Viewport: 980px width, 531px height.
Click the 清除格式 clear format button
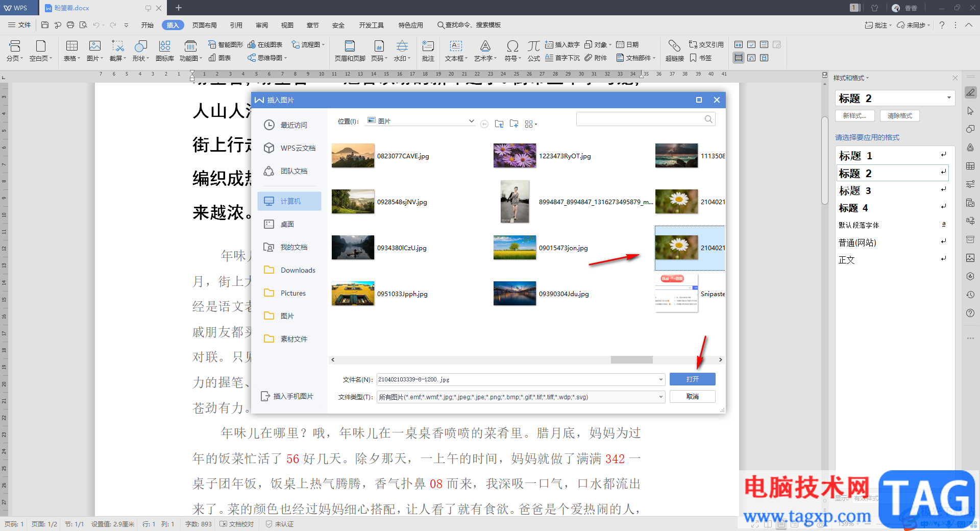coord(899,116)
